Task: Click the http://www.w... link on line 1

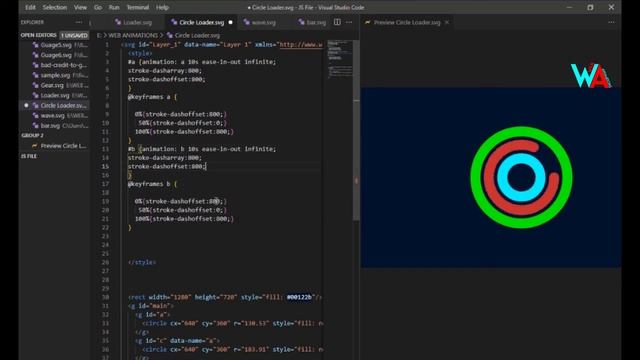Action: click(x=301, y=44)
